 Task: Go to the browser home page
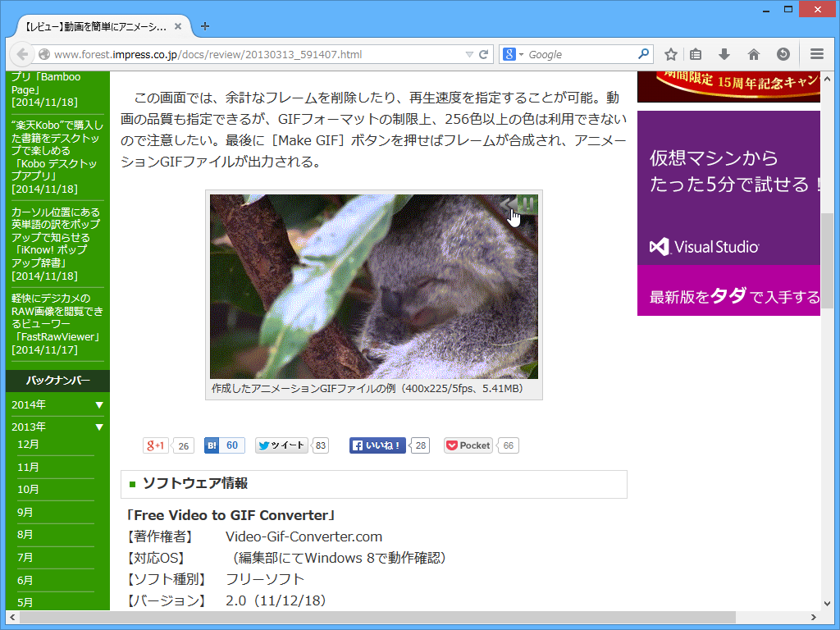(x=753, y=53)
